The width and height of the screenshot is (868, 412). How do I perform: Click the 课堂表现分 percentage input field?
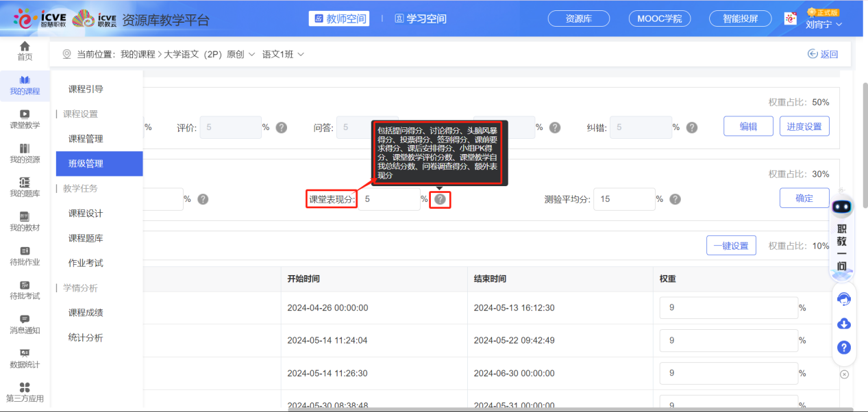tap(388, 199)
